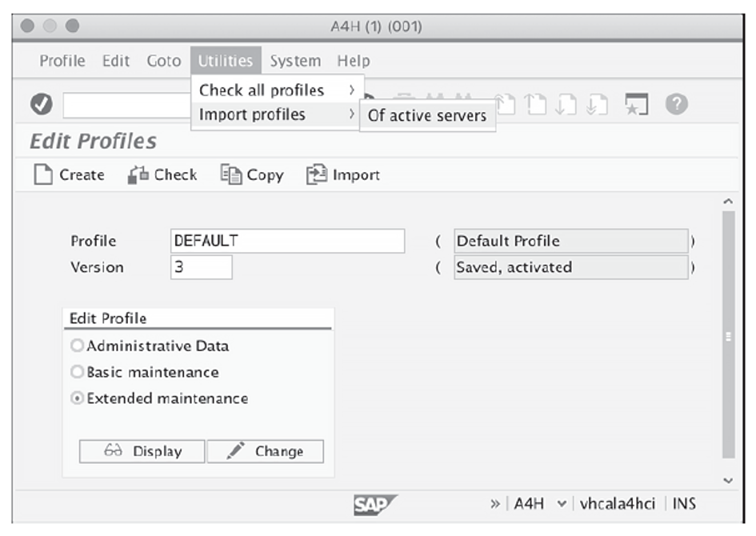
Task: Click the Change button
Action: (265, 451)
